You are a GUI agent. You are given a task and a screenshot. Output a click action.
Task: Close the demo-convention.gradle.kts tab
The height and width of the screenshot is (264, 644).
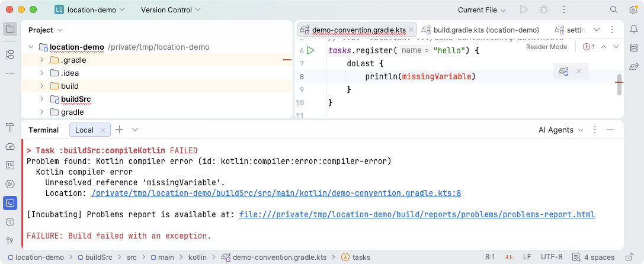click(x=411, y=30)
